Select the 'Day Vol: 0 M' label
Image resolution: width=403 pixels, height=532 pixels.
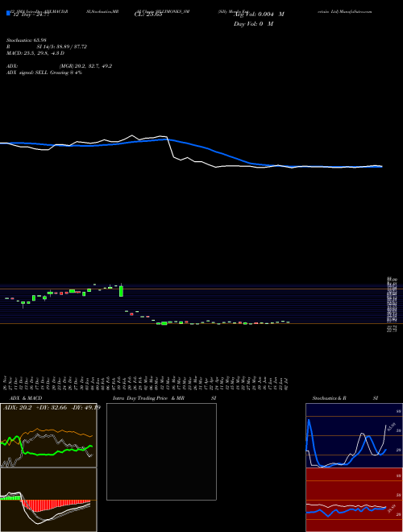[x=253, y=24]
